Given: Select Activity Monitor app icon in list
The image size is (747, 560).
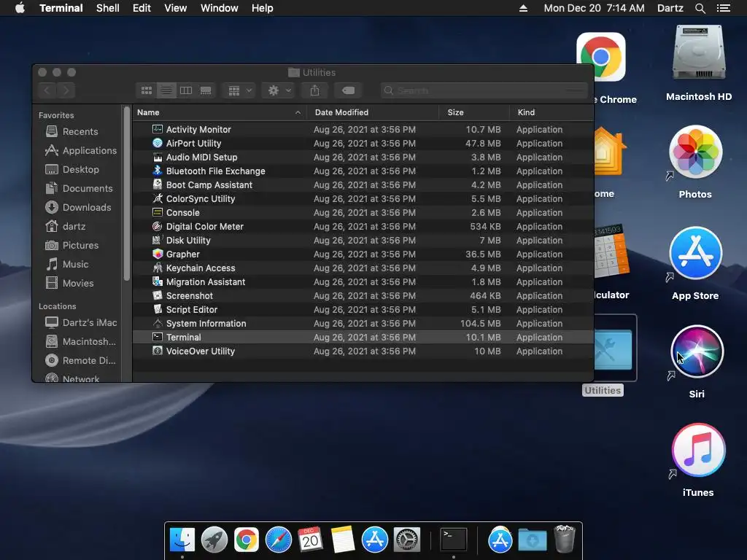Looking at the screenshot, I should [158, 129].
